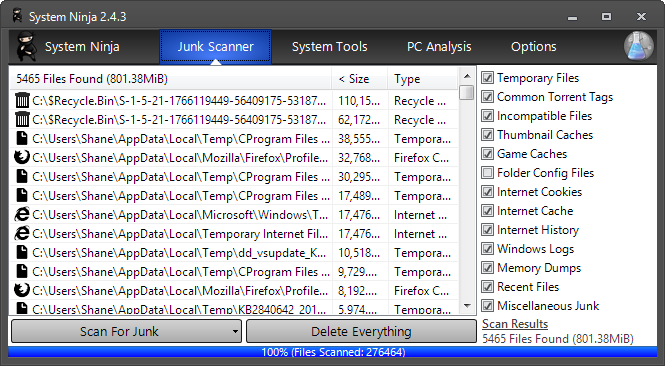Click Firefox icon of the 32,768... row
This screenshot has height=366, width=665.
click(x=22, y=157)
